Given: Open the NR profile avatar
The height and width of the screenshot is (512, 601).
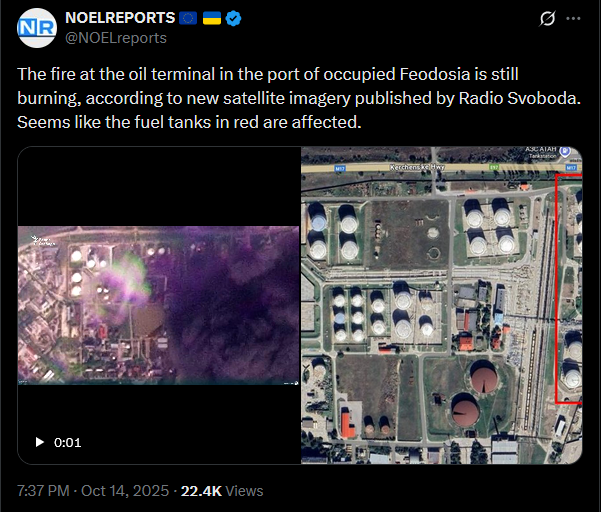Looking at the screenshot, I should pyautogui.click(x=37, y=28).
